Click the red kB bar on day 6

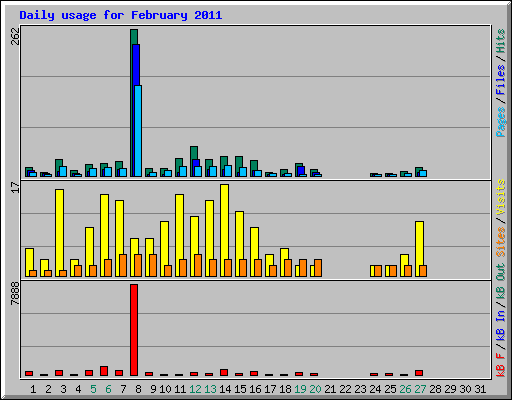(x=104, y=371)
